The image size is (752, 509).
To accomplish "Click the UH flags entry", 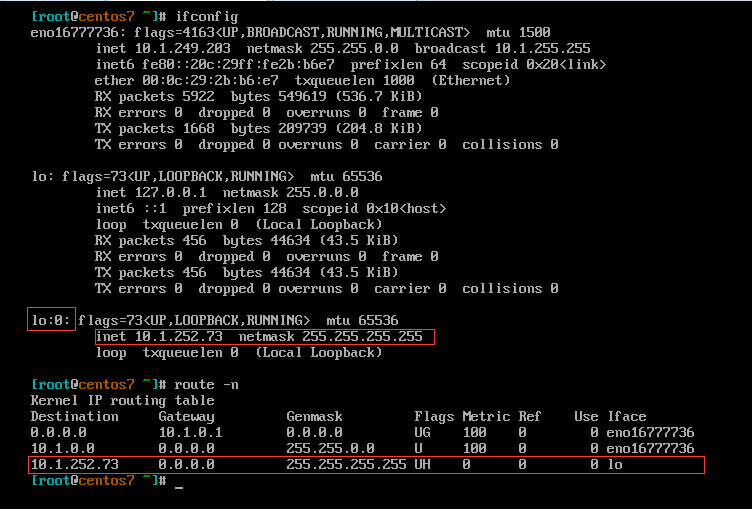I will click(422, 464).
